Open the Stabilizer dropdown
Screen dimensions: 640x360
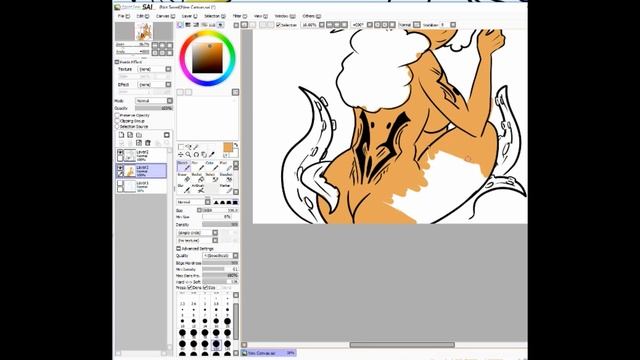click(x=453, y=25)
